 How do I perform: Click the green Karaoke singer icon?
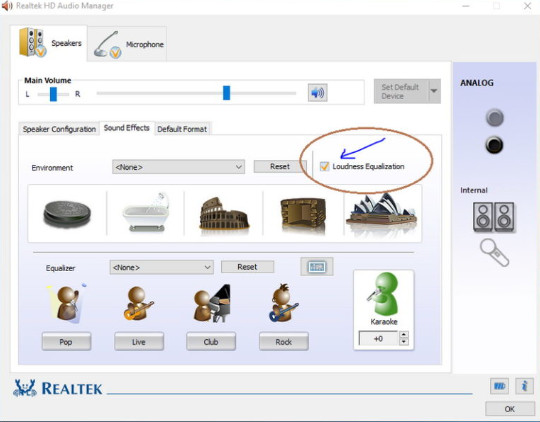[x=383, y=294]
